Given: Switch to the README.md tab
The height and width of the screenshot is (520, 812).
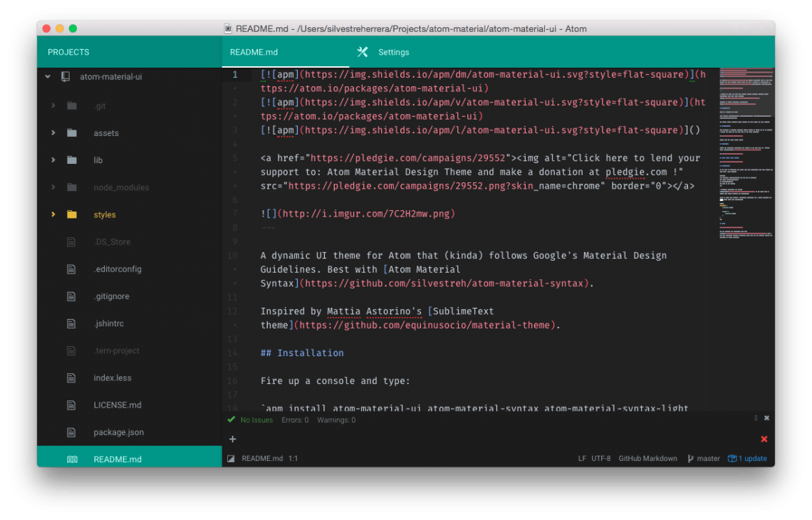Looking at the screenshot, I should pos(286,52).
